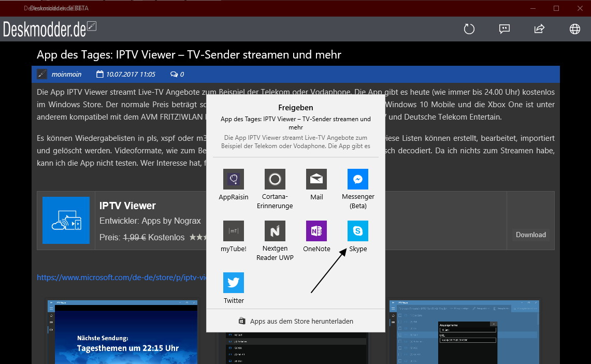Click the comment count icon showing 0

[174, 74]
